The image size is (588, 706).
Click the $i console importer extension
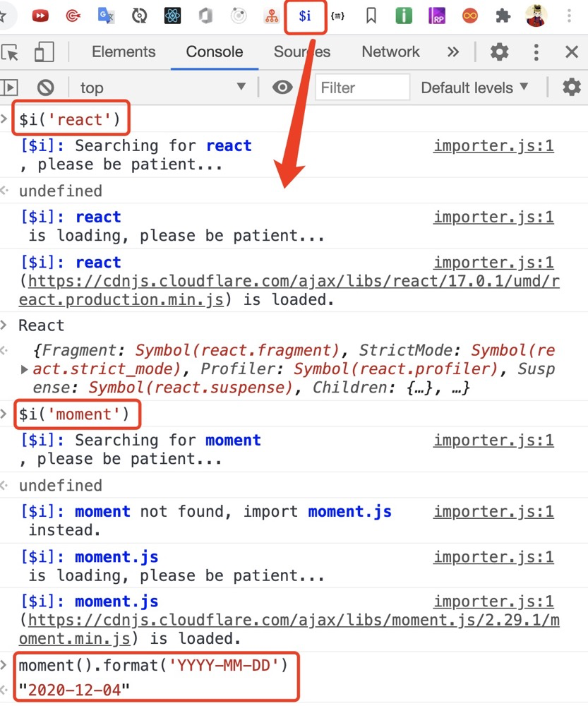(305, 16)
